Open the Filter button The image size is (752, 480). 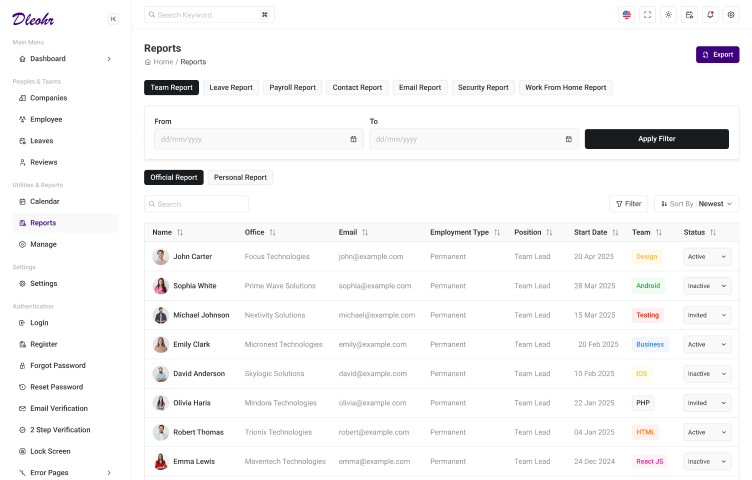pos(629,204)
